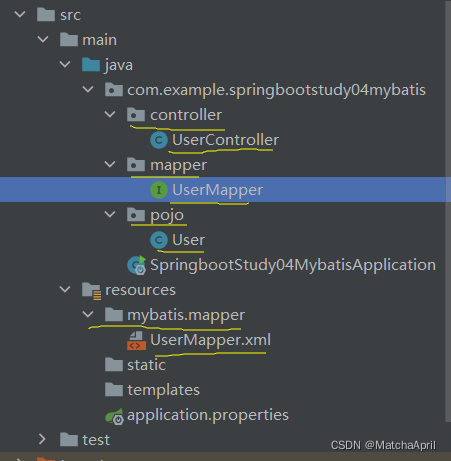Open the UserMapper.xml file
This screenshot has height=461, width=451.
(x=210, y=340)
